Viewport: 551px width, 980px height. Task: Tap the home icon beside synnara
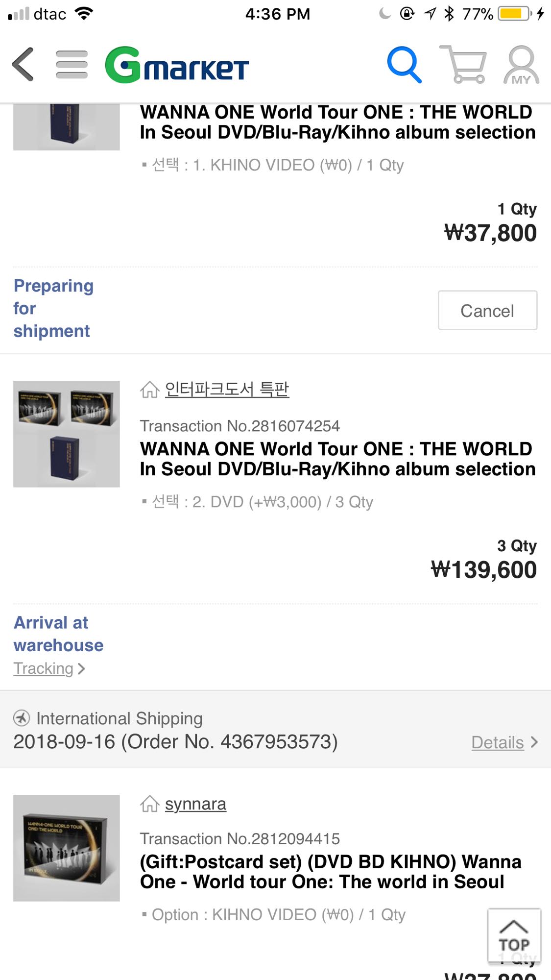pyautogui.click(x=149, y=804)
